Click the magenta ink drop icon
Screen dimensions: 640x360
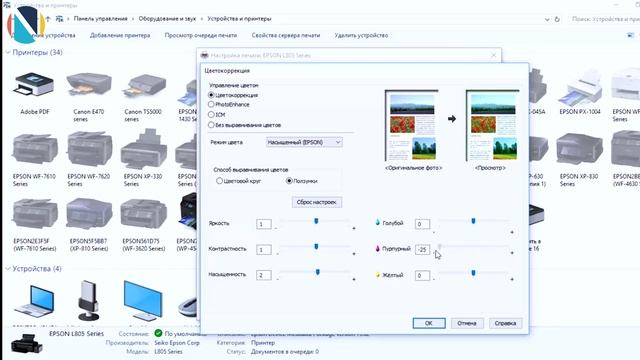pos(378,249)
